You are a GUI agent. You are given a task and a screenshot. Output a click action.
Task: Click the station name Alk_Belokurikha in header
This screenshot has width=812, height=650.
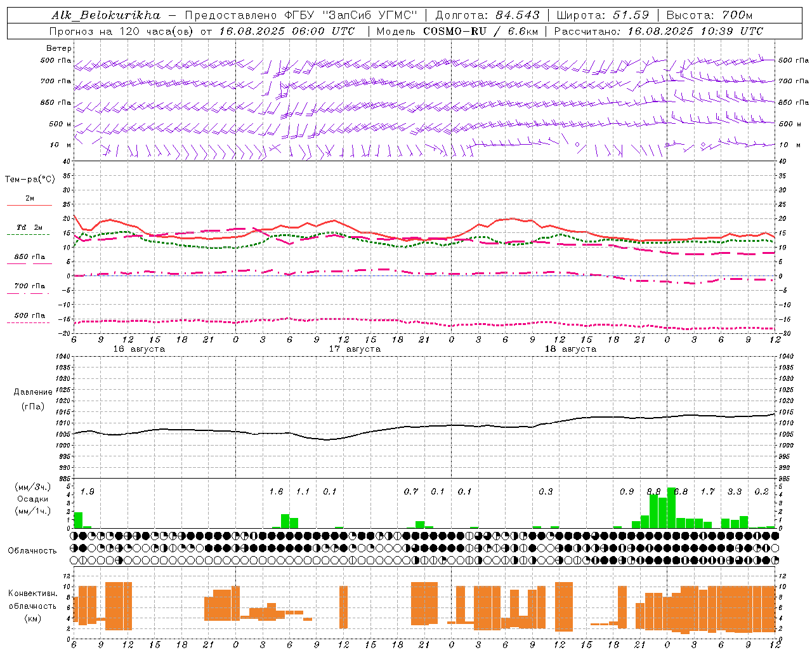[x=106, y=15]
